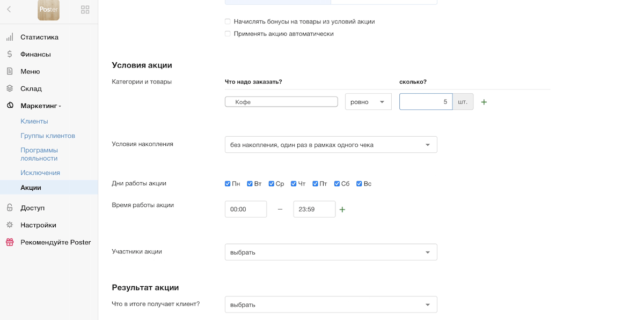
Task: Expand Условия накопления dropdown
Action: point(331,145)
